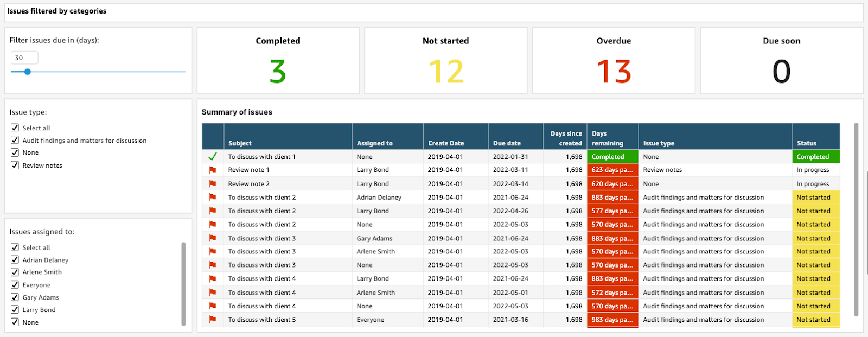Click the red flag beside Review note 2

coord(213,184)
